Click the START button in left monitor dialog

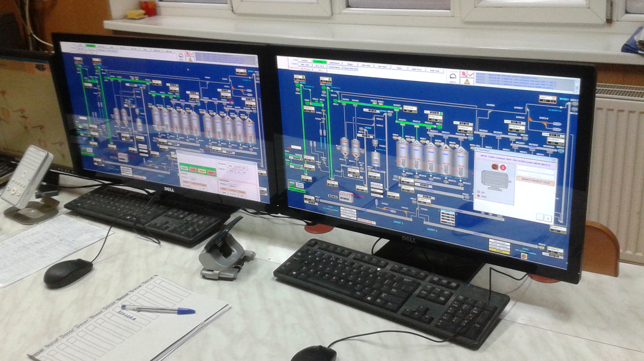coord(184,168)
